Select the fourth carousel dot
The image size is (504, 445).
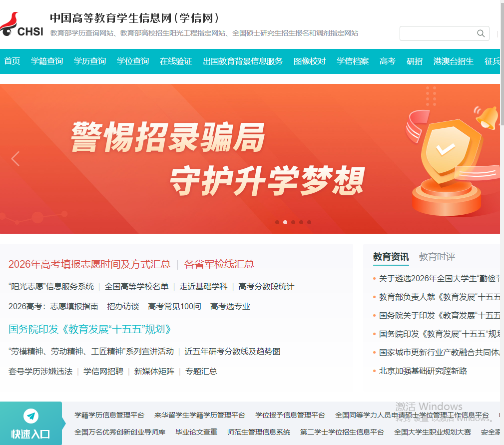tap(301, 222)
